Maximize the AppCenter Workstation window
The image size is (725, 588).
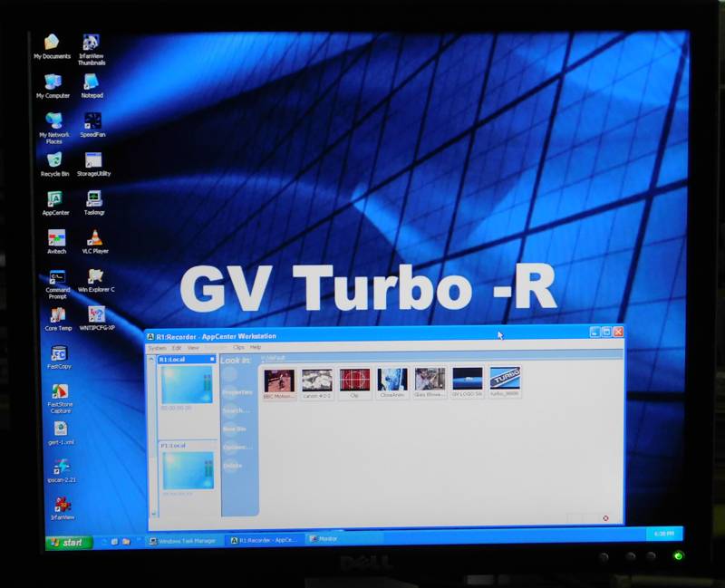606,332
